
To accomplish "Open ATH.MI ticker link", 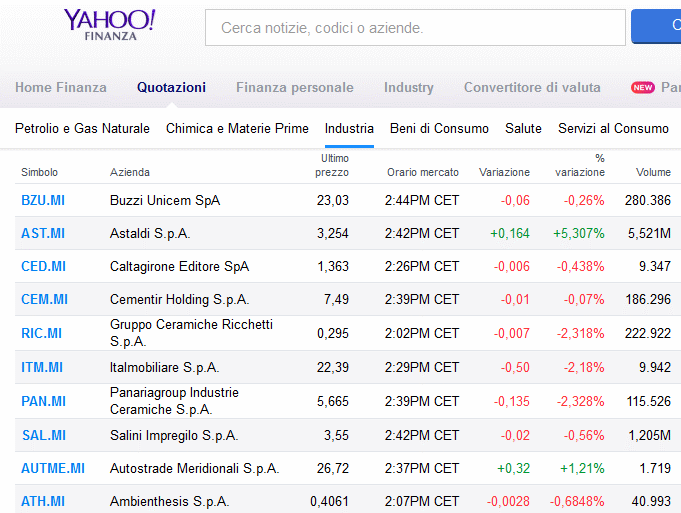I will tap(43, 501).
